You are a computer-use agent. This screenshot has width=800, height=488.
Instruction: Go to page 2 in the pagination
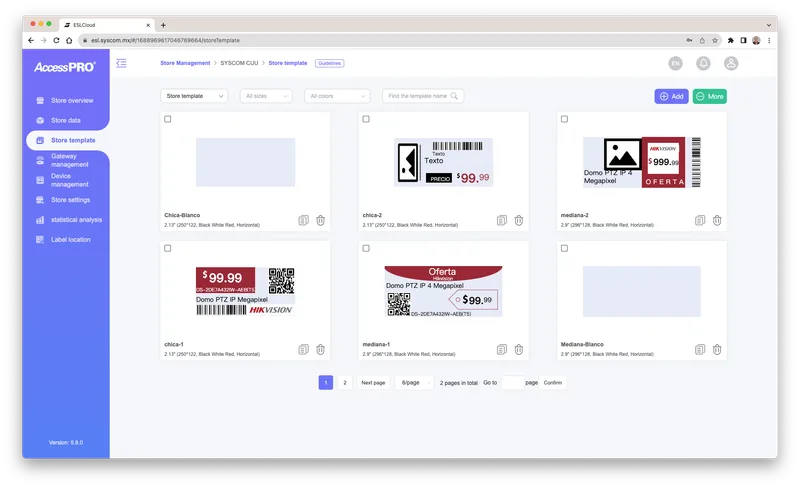[345, 383]
